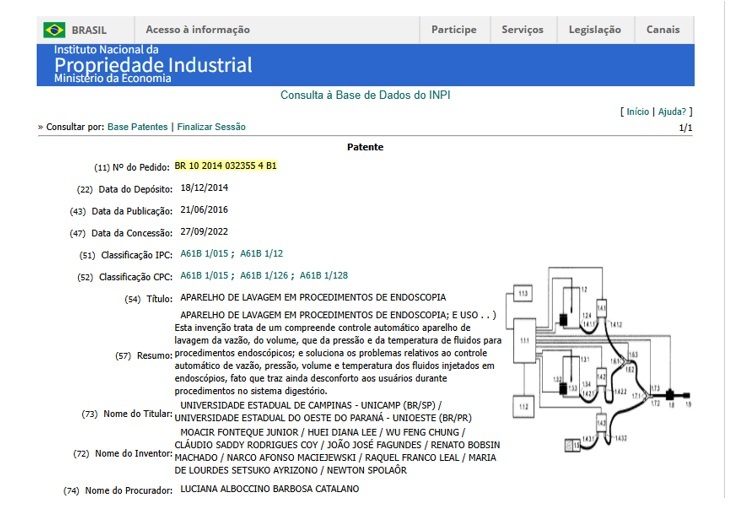Click publication date 21/06/2016
Viewport: 730px width, 519px height.
(x=204, y=209)
